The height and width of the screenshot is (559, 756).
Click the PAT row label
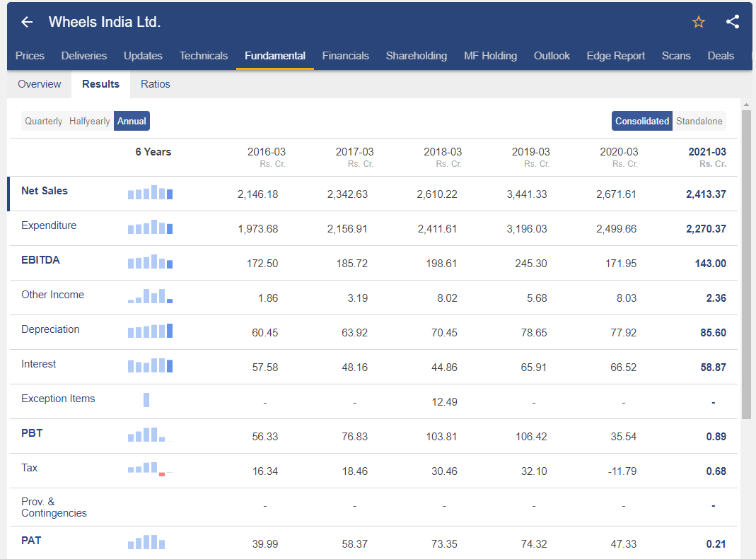(x=31, y=541)
